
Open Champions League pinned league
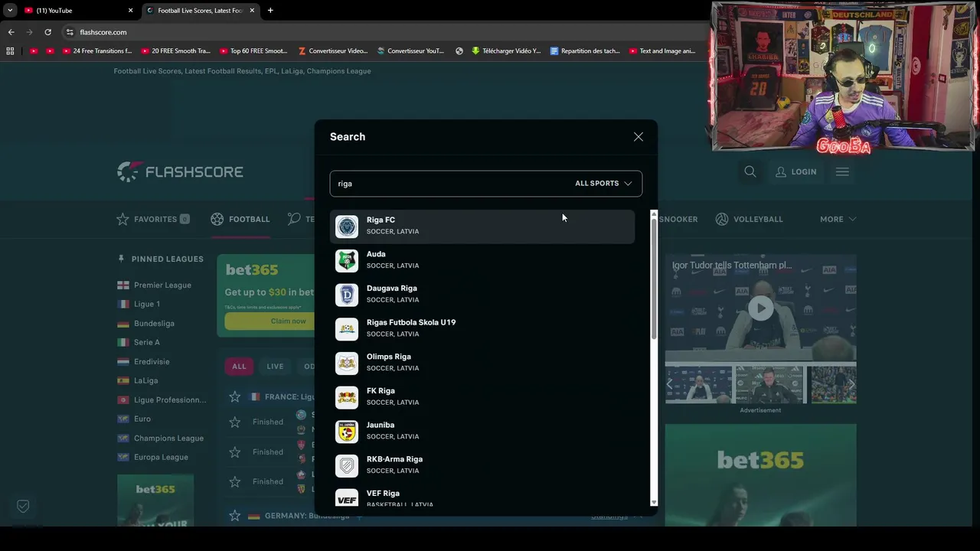tap(160, 439)
